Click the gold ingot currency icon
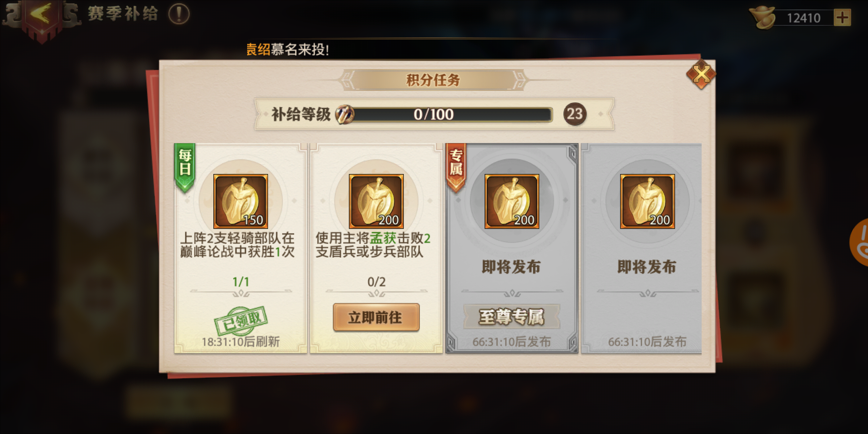This screenshot has width=868, height=434. point(762,18)
